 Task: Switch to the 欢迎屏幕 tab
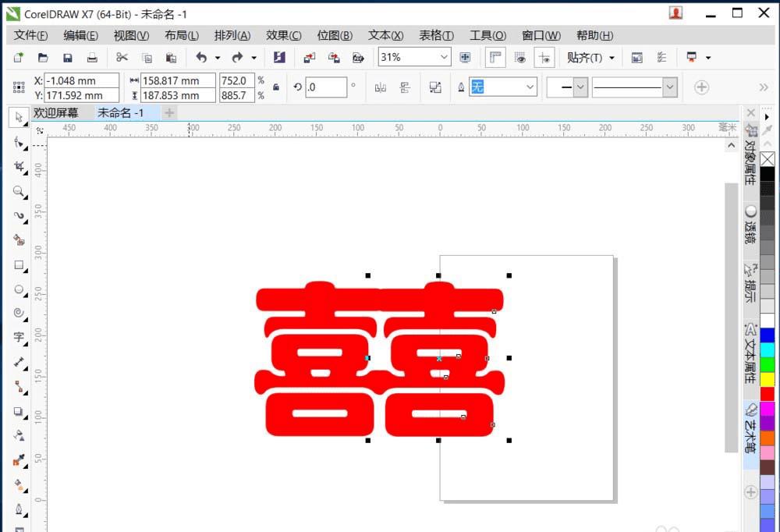pyautogui.click(x=55, y=113)
